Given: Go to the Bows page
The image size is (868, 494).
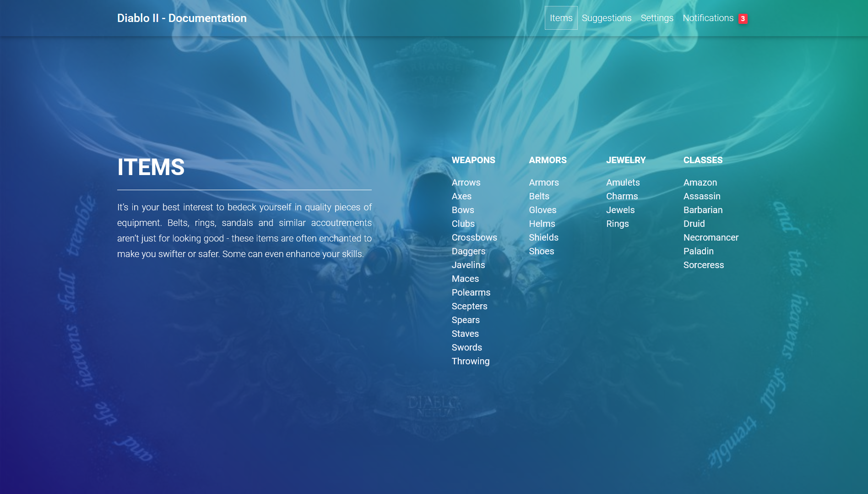Looking at the screenshot, I should tap(463, 210).
